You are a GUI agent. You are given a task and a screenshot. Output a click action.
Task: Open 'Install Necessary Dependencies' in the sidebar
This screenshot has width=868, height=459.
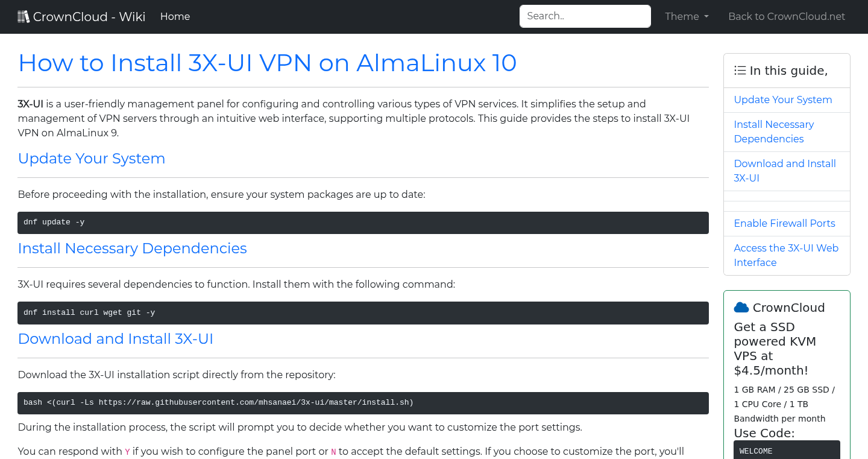[773, 131]
